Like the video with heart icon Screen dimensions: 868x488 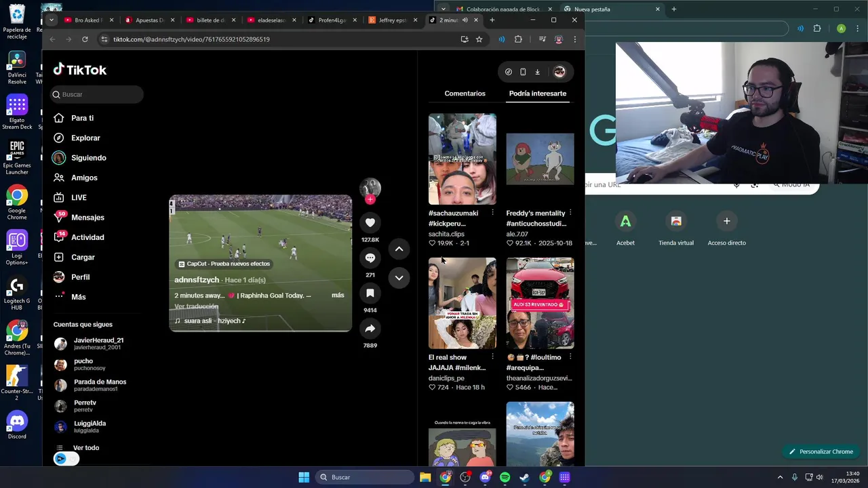[370, 222]
